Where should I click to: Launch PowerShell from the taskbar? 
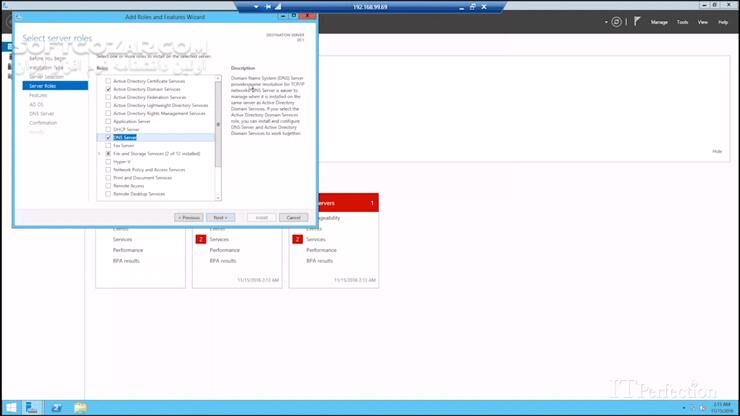click(x=57, y=408)
